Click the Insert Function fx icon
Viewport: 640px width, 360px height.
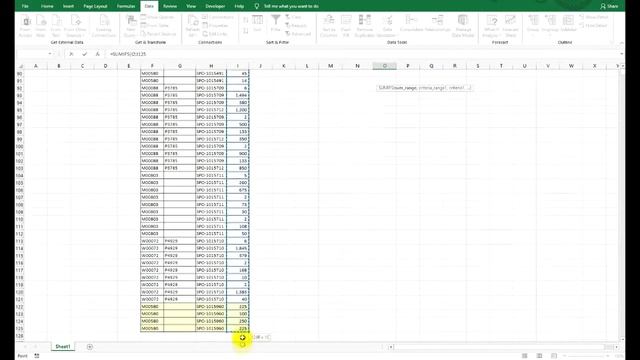pos(97,54)
